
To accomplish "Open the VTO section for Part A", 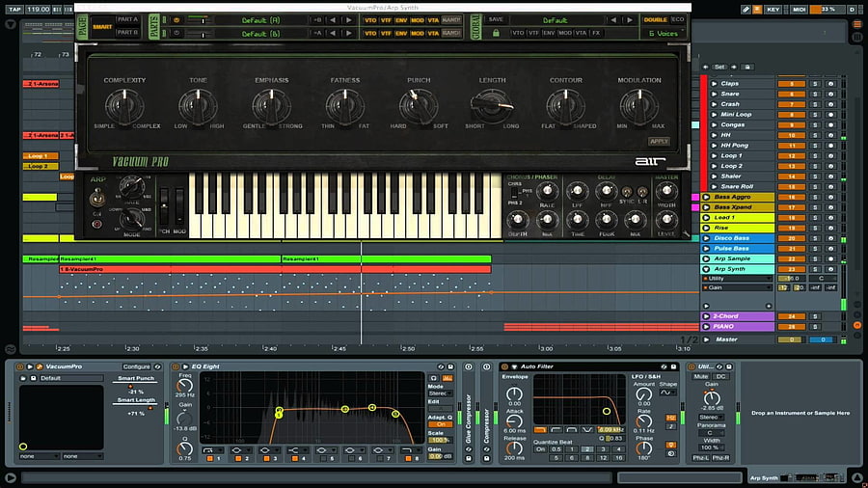I will [370, 20].
